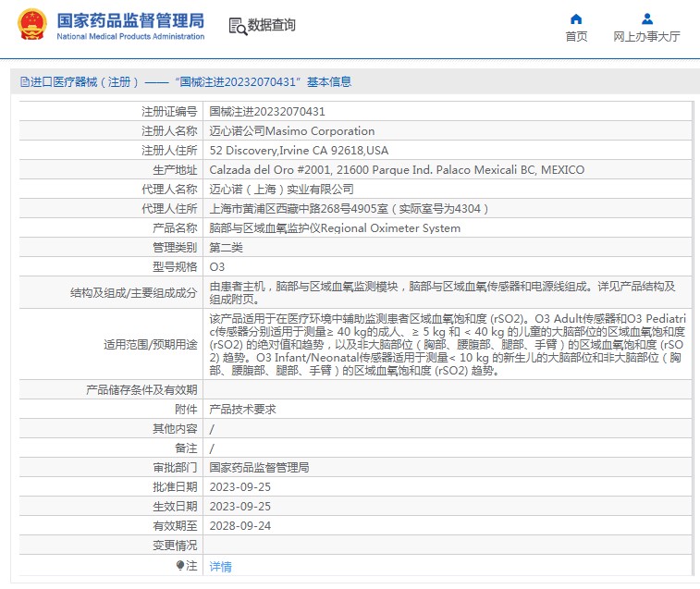Screen dimensions: 700x589
Task: Click the data query magnifier icon
Action: click(238, 26)
